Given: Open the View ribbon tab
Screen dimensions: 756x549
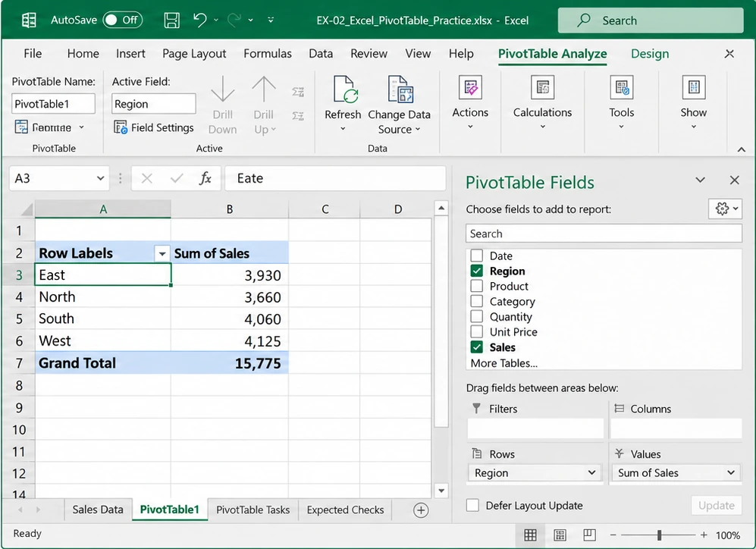Looking at the screenshot, I should [x=418, y=54].
